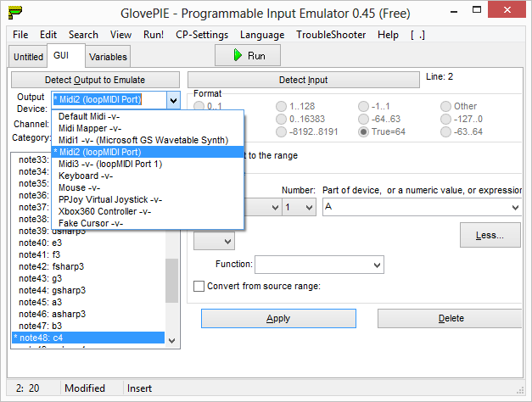Screen dimensions: 532x402
Task: Open the small empty dropdown above Function
Action: pos(214,241)
